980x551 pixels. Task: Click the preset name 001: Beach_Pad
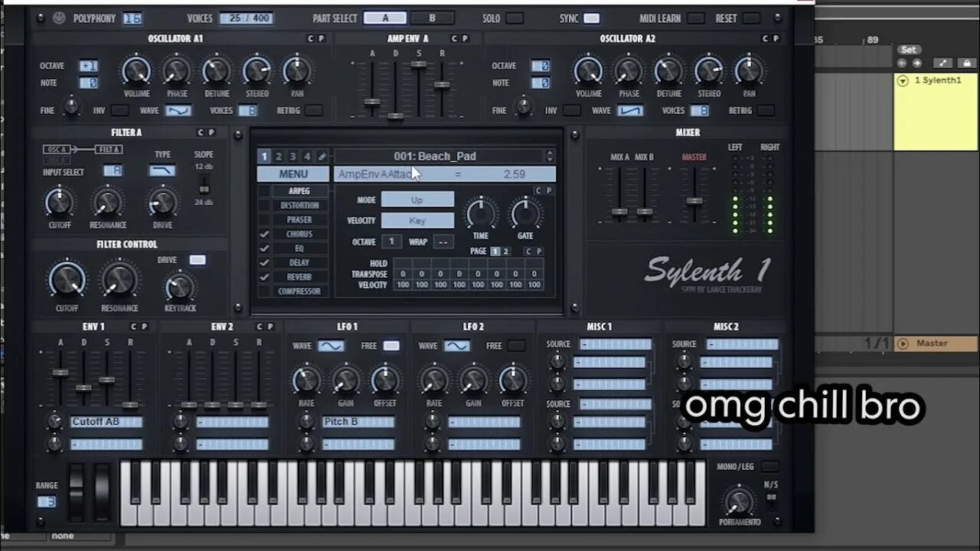click(x=435, y=156)
